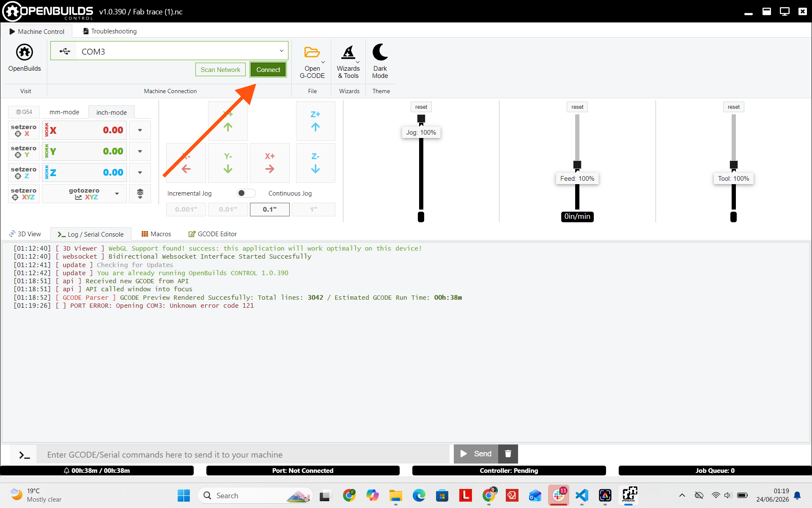
Task: Select 0.1" jog step
Action: tap(270, 210)
